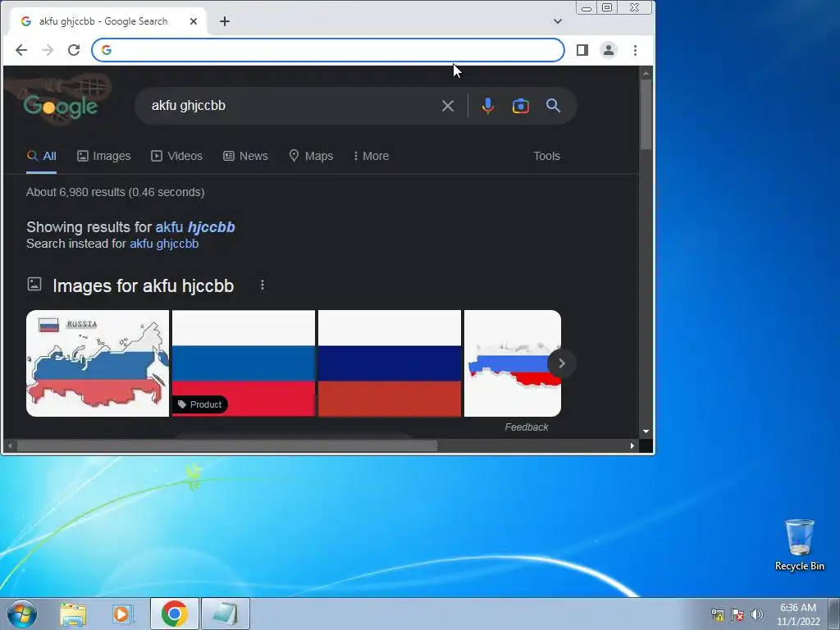Click the horizontal scrollbar left arrow

pyautogui.click(x=10, y=445)
